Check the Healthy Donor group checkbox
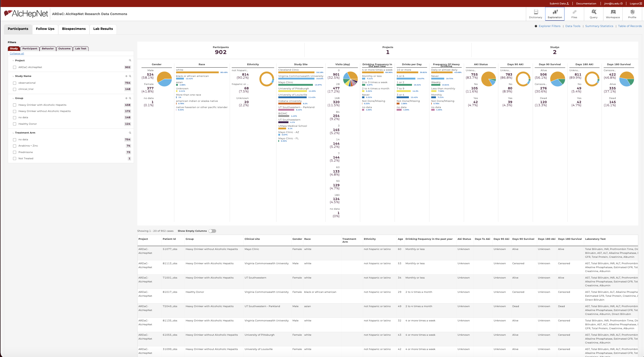The image size is (644, 357). click(15, 124)
